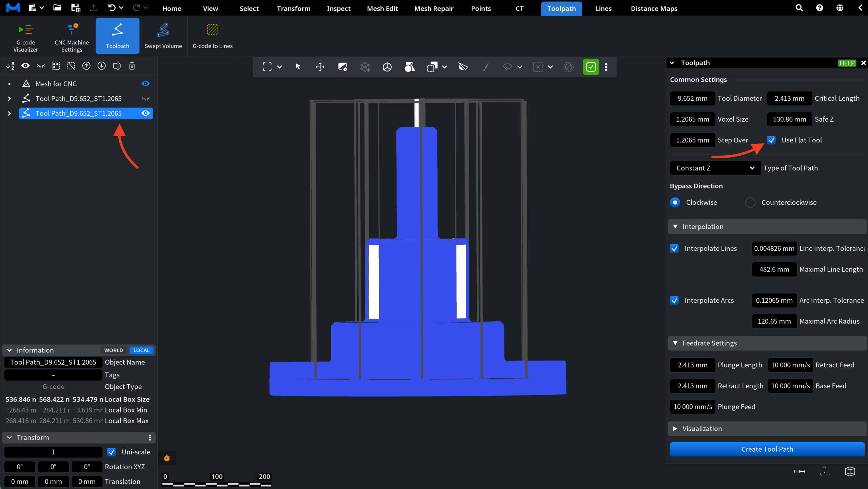
Task: Click the orange stopwatch icon in viewport
Action: [x=167, y=458]
